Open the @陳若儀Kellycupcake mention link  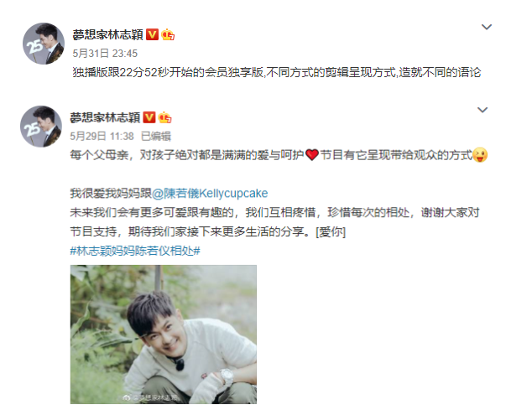(210, 194)
